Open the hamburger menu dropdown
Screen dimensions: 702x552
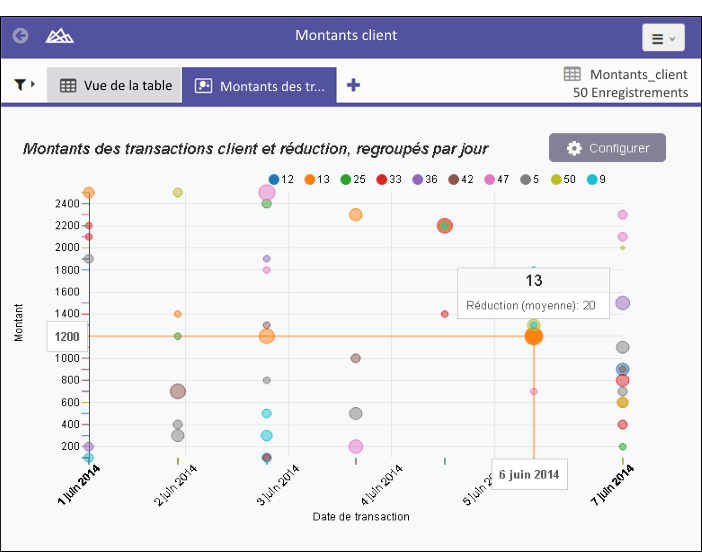[x=663, y=38]
